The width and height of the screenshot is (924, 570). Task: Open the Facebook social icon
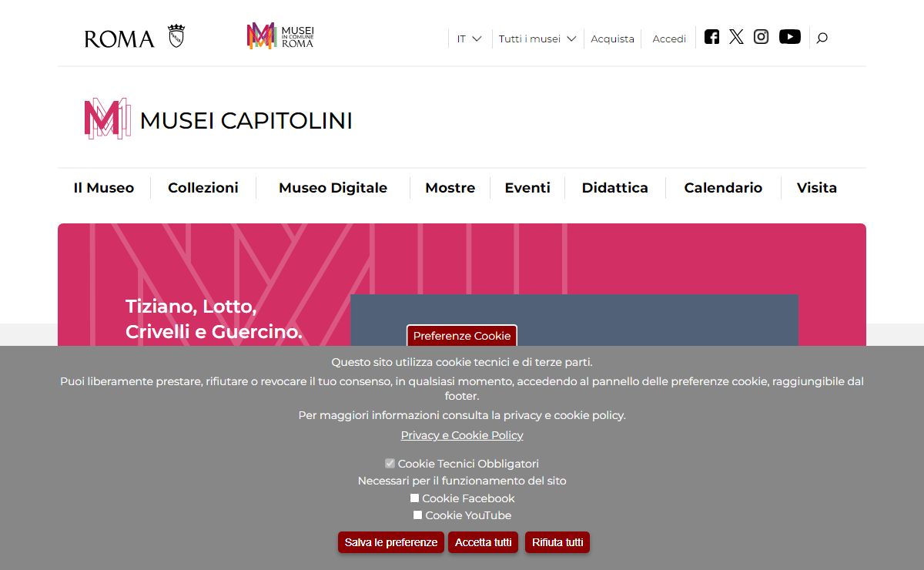(712, 37)
